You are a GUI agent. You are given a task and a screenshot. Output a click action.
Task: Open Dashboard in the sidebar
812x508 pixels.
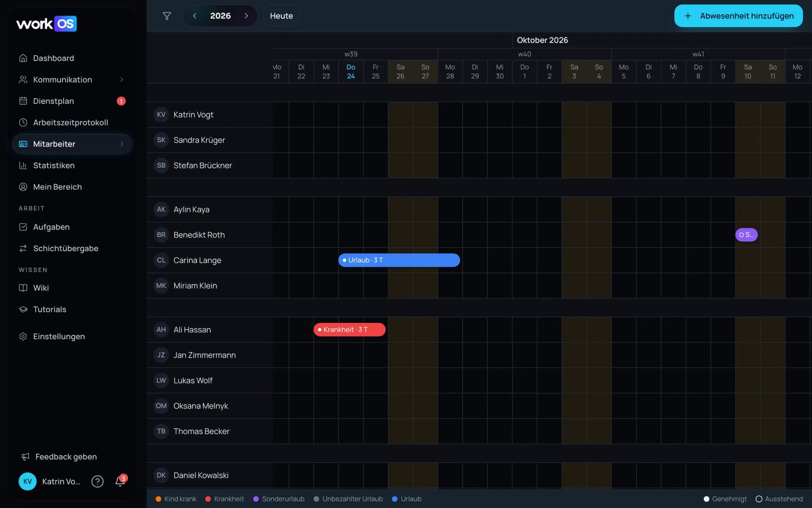(x=72, y=58)
